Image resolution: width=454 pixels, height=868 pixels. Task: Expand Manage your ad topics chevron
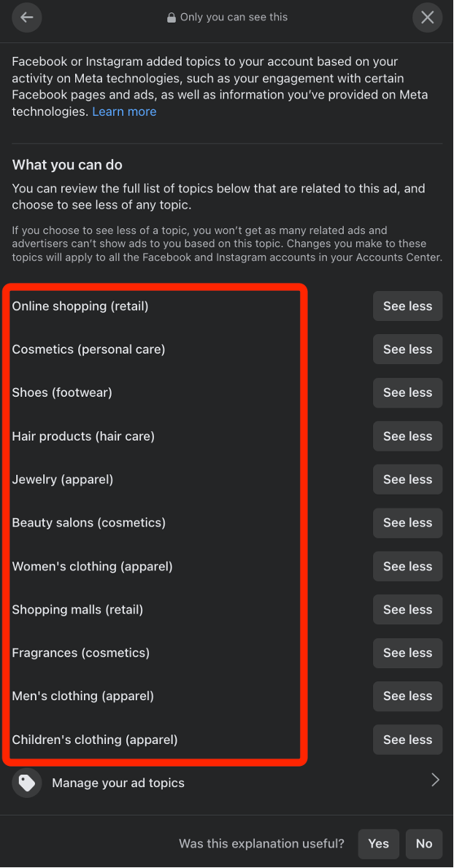click(436, 780)
